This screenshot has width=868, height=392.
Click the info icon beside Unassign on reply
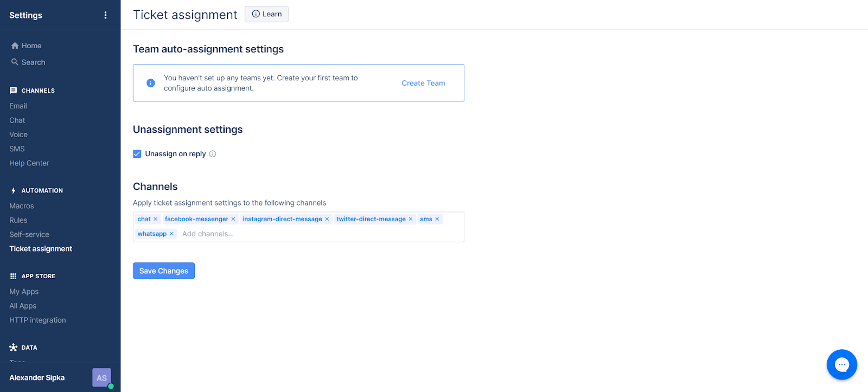(213, 154)
